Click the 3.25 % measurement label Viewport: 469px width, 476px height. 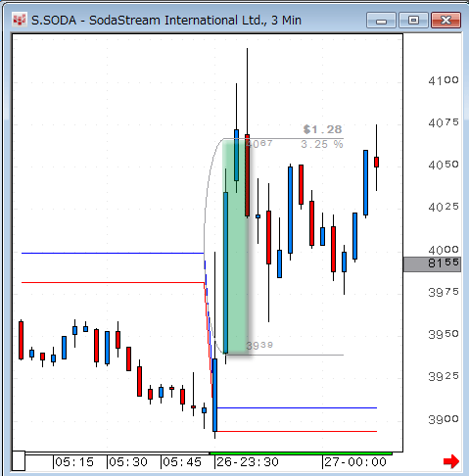pyautogui.click(x=322, y=144)
